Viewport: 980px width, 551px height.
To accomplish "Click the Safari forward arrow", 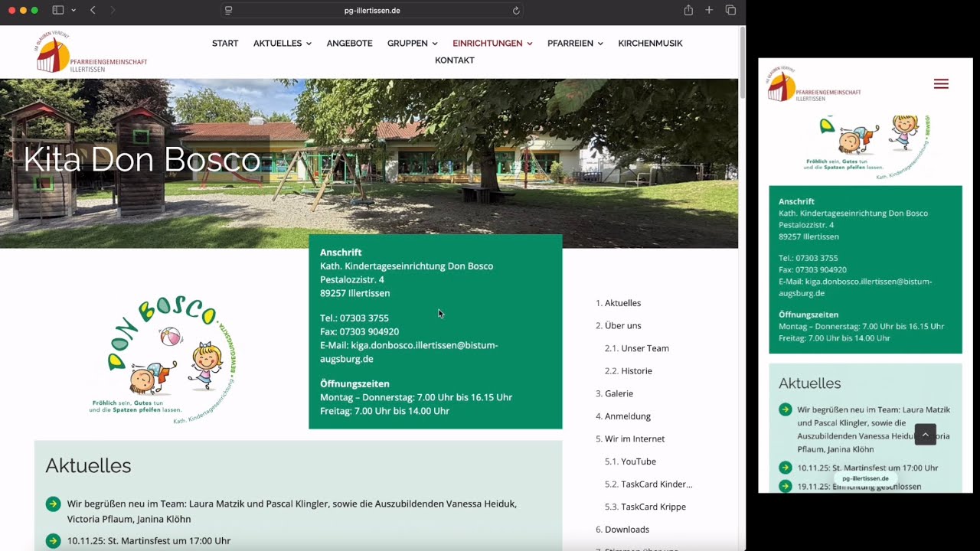I will coord(113,10).
